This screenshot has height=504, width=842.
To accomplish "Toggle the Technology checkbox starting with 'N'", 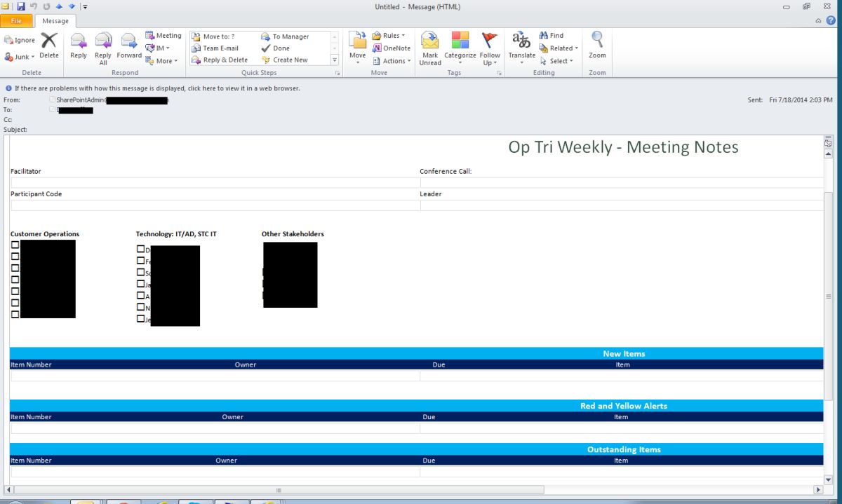I will (x=140, y=306).
